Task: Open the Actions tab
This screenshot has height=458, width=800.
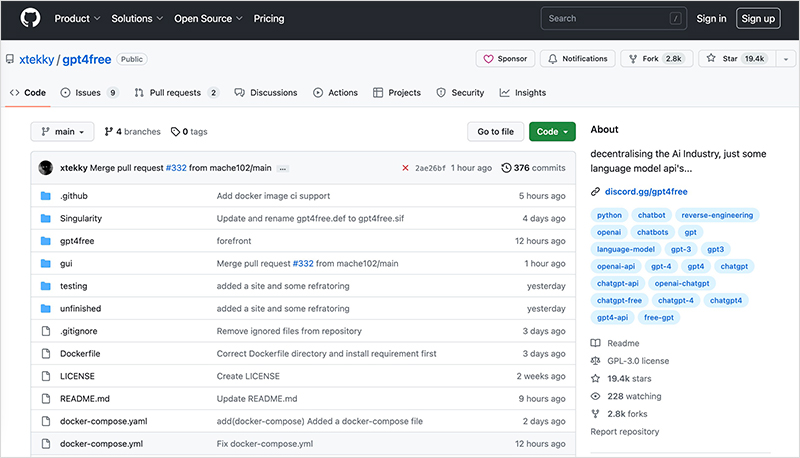Action: pos(335,93)
